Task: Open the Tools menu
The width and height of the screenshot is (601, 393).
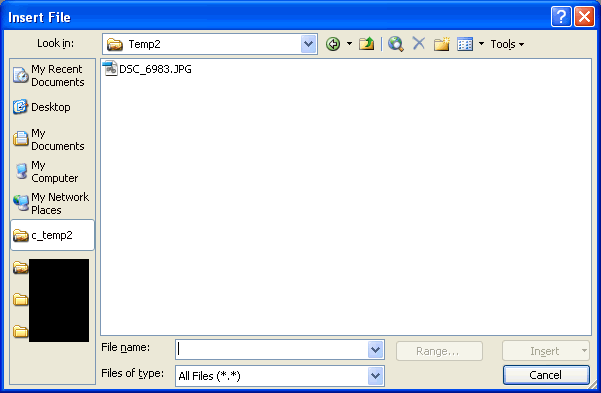Action: [x=507, y=44]
